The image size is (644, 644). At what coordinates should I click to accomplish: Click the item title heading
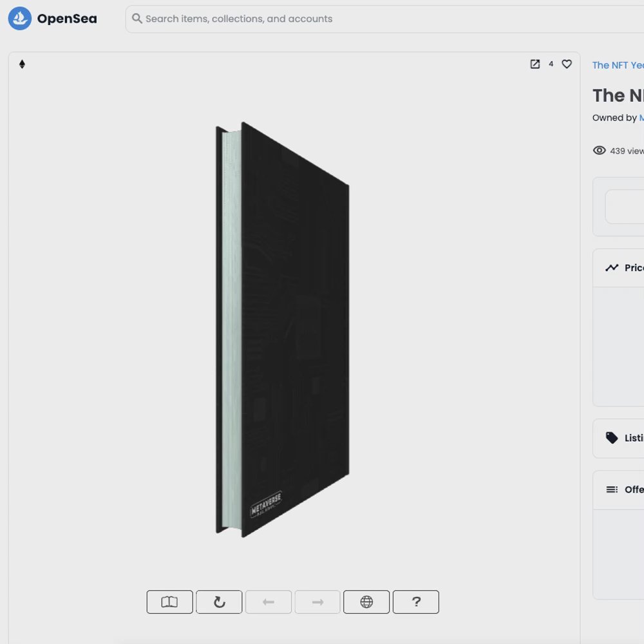[x=618, y=95]
